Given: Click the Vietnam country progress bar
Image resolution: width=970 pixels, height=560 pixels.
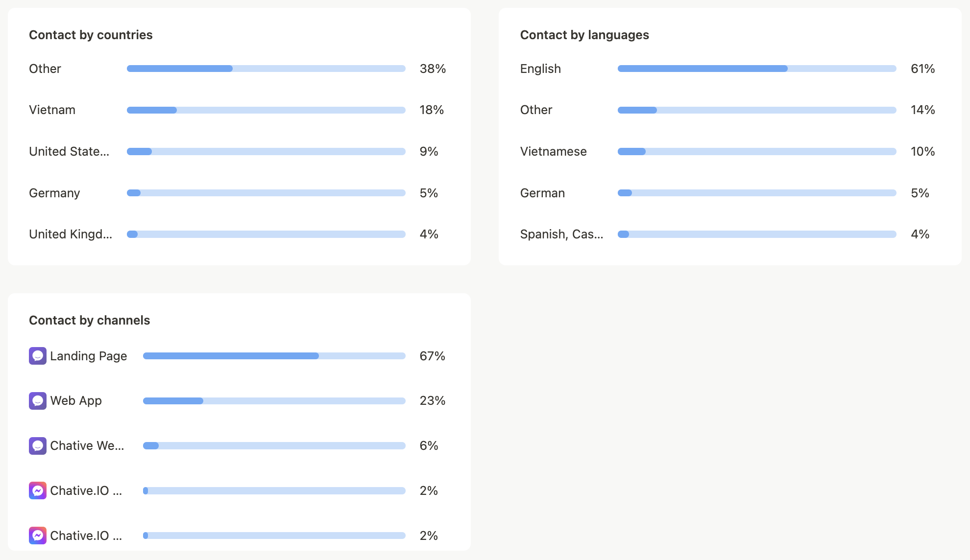Looking at the screenshot, I should coord(266,110).
